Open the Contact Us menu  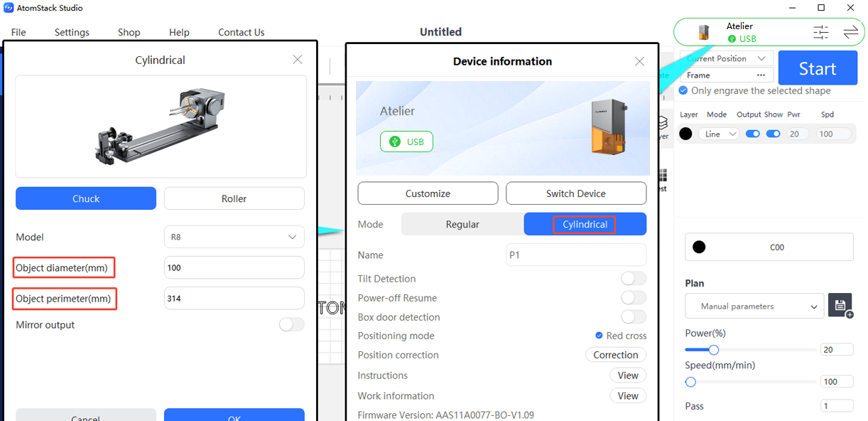click(x=241, y=32)
